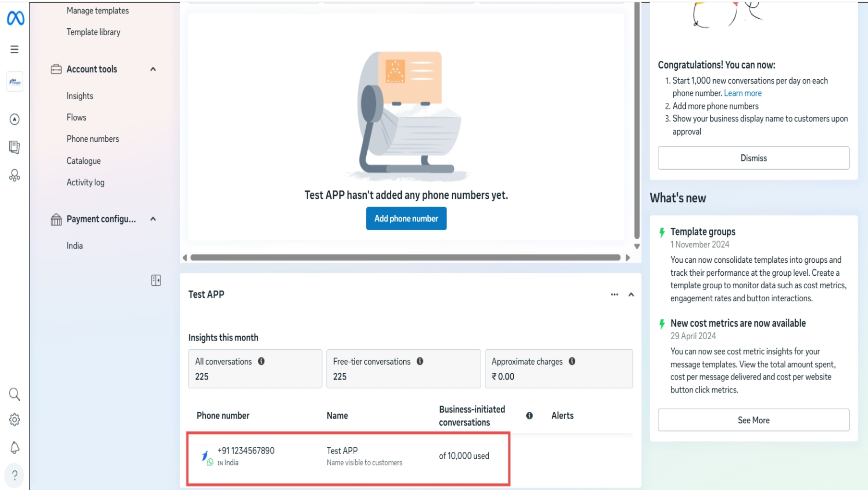Click the Phone number column header
This screenshot has width=868, height=490.
(223, 416)
